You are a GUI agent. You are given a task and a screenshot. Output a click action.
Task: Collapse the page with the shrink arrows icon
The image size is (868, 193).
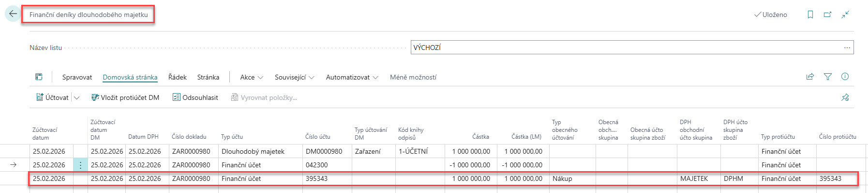845,15
